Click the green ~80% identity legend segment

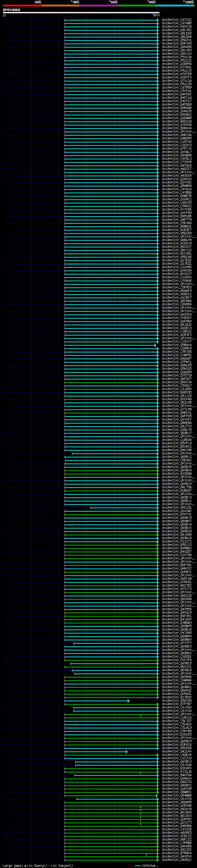click(137, 6)
